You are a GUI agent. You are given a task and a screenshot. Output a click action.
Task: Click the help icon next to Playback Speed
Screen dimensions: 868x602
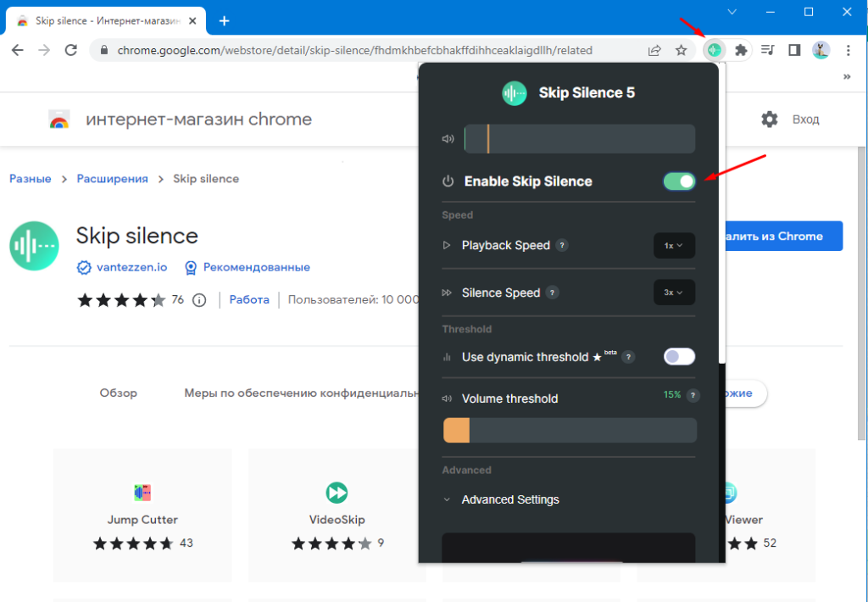(x=562, y=245)
